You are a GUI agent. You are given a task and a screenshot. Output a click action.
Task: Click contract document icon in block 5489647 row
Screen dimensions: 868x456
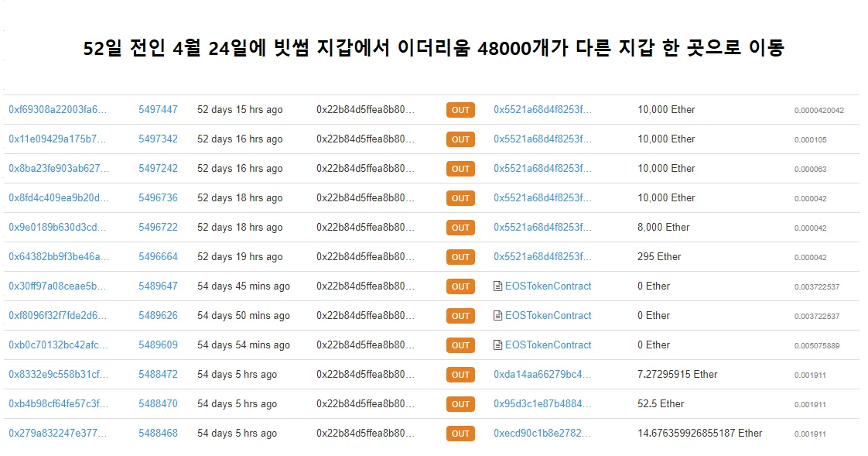(x=497, y=286)
